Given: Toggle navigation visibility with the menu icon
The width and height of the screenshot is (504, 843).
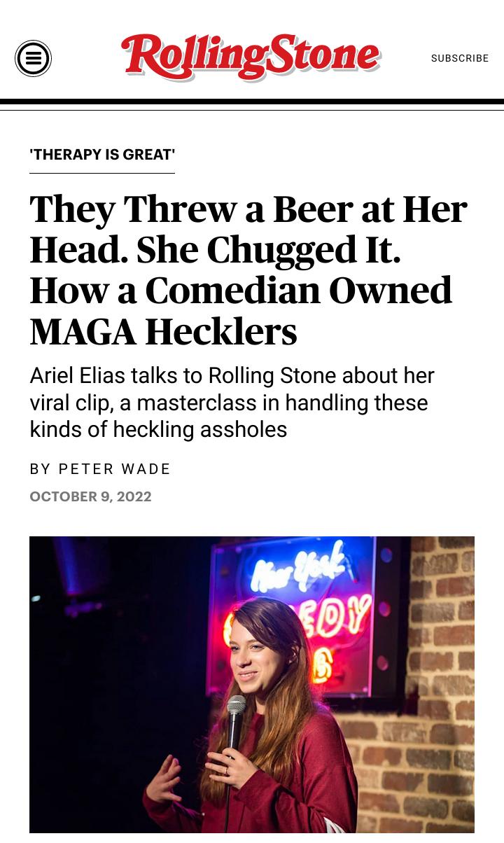Looking at the screenshot, I should pyautogui.click(x=33, y=58).
